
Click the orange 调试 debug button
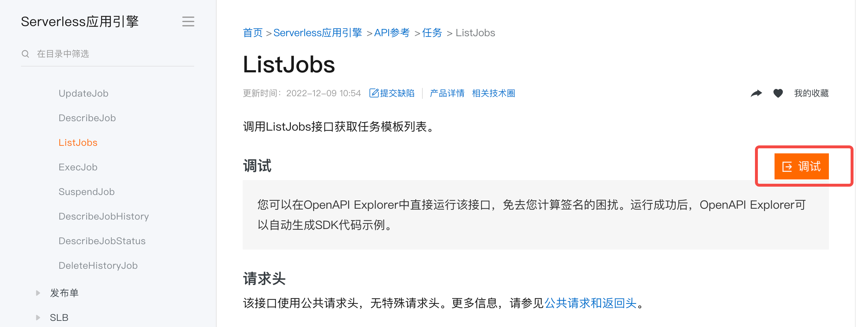(x=801, y=166)
